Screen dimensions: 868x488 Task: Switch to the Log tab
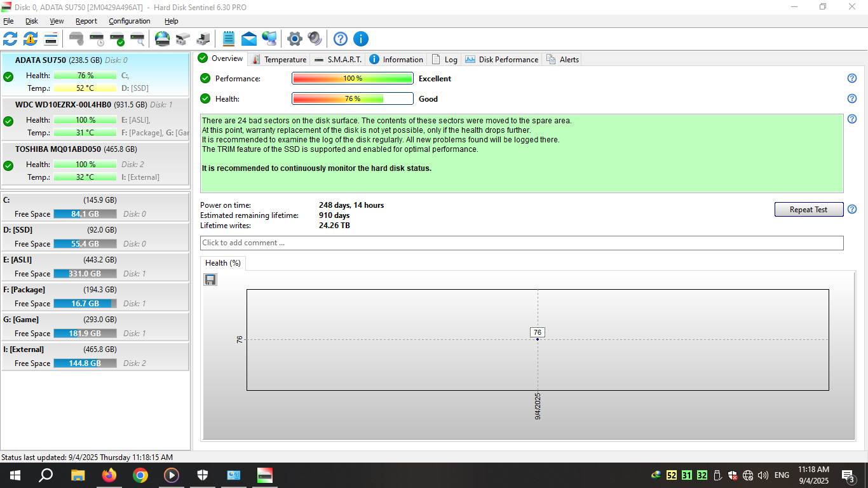click(445, 59)
